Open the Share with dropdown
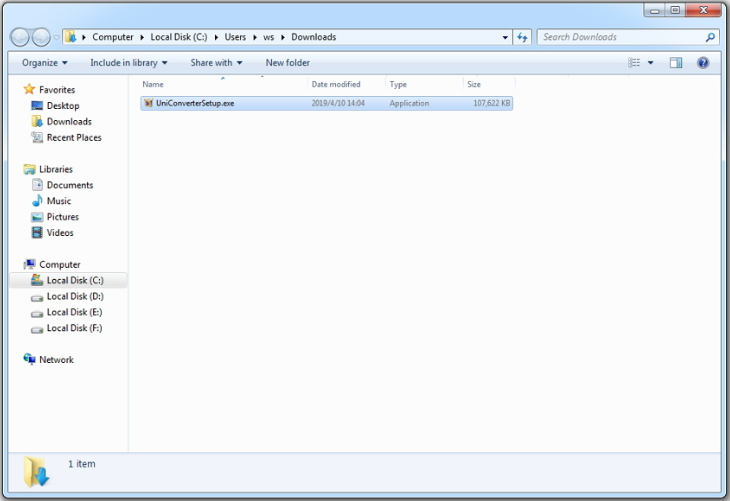The image size is (730, 501). (216, 62)
